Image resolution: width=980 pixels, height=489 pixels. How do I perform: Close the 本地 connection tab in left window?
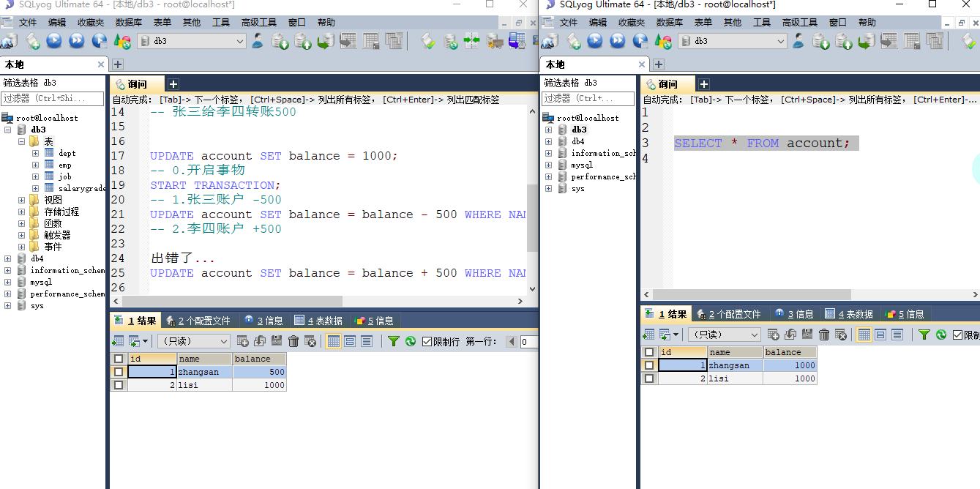pos(101,64)
